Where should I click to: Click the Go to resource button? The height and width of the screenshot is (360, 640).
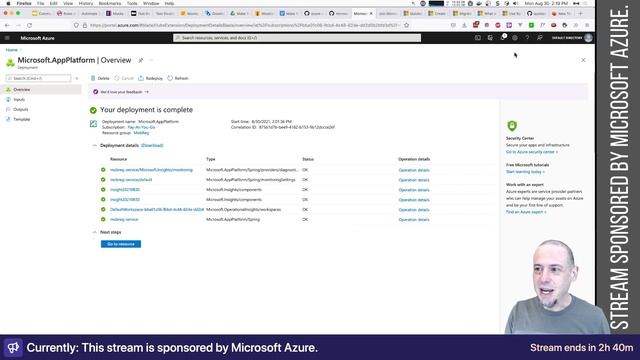[121, 244]
